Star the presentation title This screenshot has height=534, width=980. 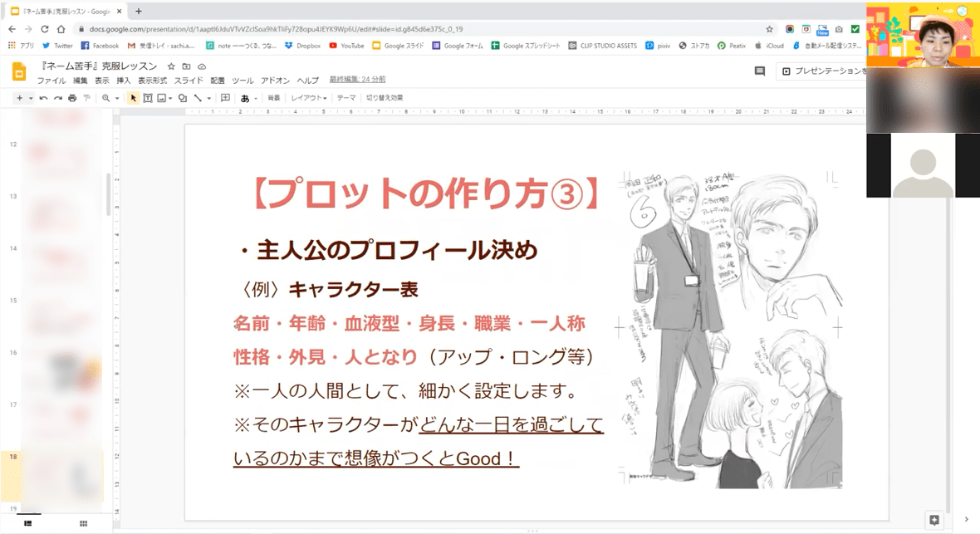coord(171,66)
